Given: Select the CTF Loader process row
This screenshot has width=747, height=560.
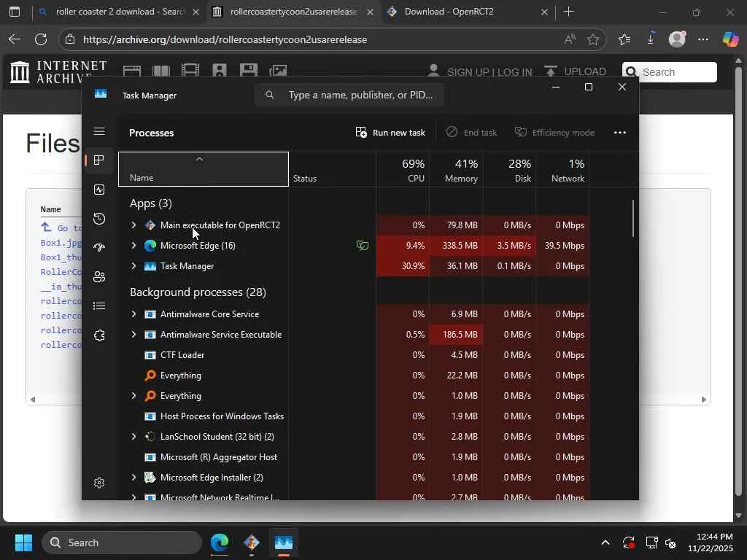Looking at the screenshot, I should point(354,355).
